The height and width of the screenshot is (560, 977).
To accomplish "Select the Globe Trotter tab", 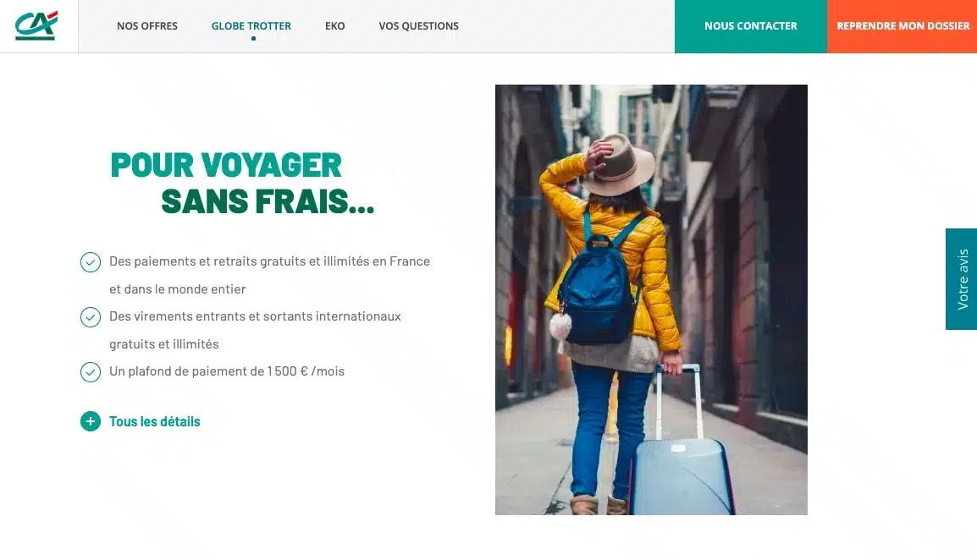I will coord(251,25).
